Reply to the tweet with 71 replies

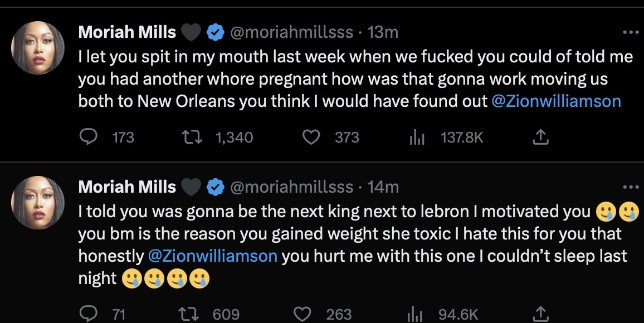coord(88,314)
